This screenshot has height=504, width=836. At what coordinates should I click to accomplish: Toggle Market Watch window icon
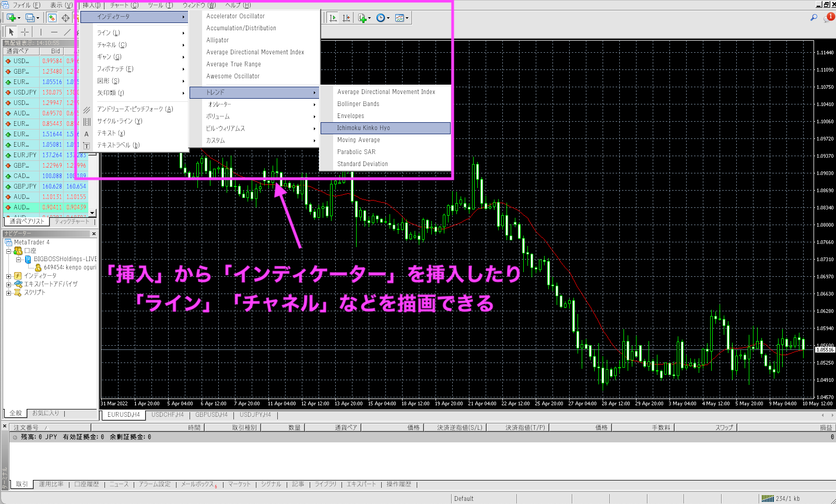point(52,18)
